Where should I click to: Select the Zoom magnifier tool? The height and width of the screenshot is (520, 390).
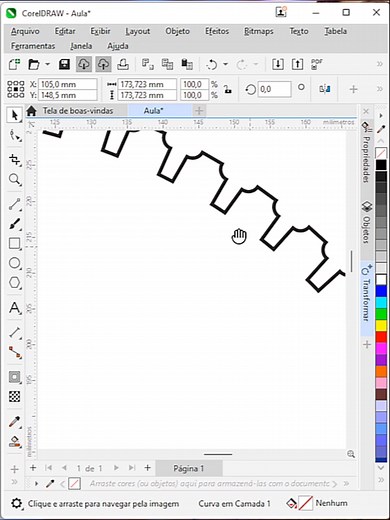click(14, 179)
